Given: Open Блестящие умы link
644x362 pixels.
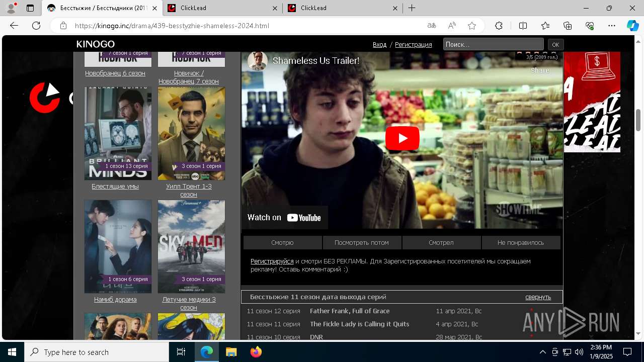Looking at the screenshot, I should [x=115, y=186].
